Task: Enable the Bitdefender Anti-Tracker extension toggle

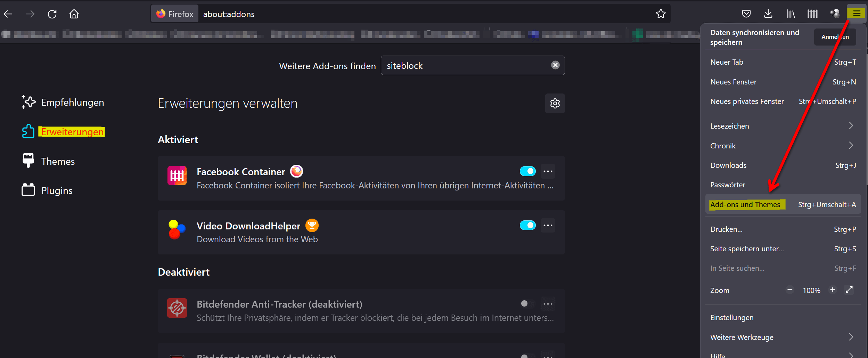Action: (527, 304)
